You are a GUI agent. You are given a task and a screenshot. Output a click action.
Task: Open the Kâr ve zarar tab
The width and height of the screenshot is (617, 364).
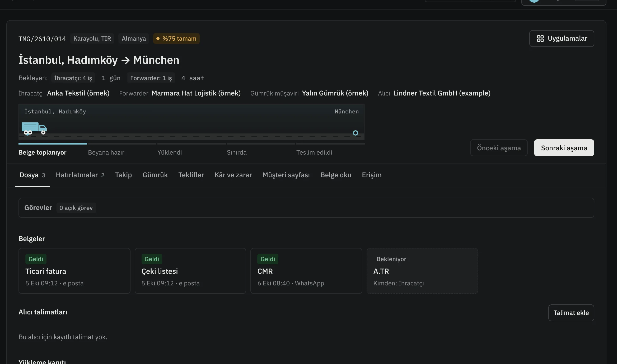click(233, 175)
